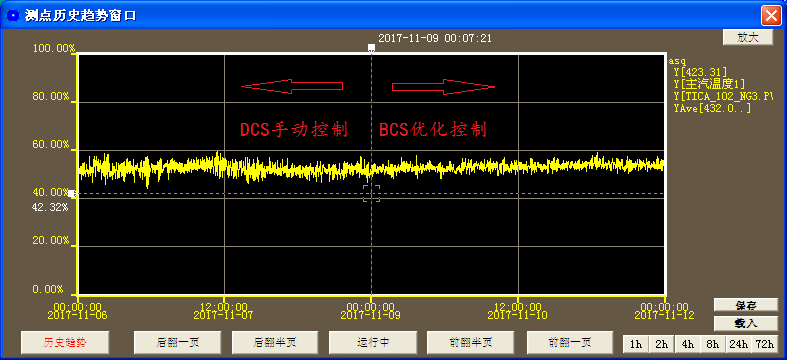Viewport: 787px width, 360px height.
Task: Click 后翻一页 page back button
Action: [177, 343]
